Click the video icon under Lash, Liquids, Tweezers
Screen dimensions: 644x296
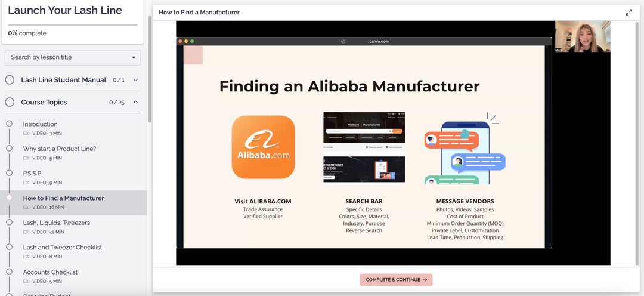pos(26,232)
